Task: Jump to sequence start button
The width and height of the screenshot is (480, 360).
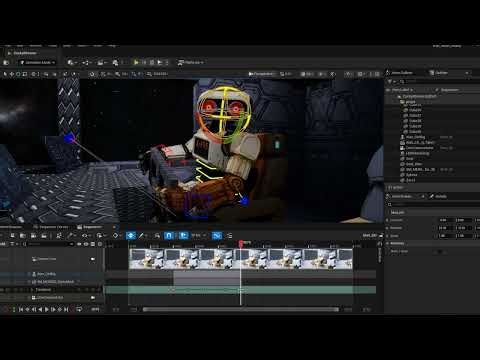Action: click(21, 309)
